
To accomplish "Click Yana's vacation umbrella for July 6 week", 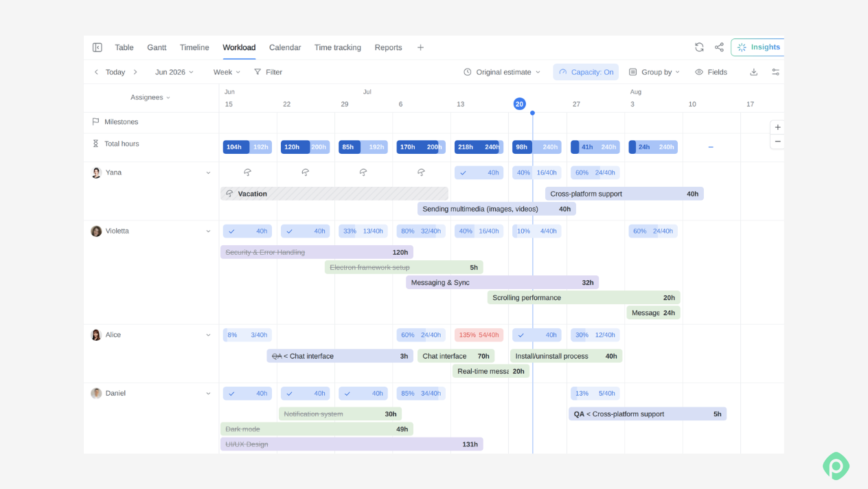I will (421, 172).
